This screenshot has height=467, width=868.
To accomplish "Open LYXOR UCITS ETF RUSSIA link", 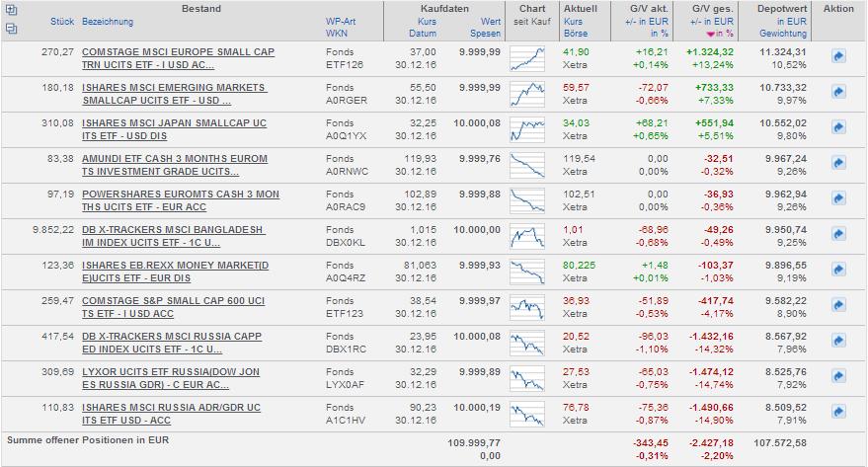I will [171, 378].
